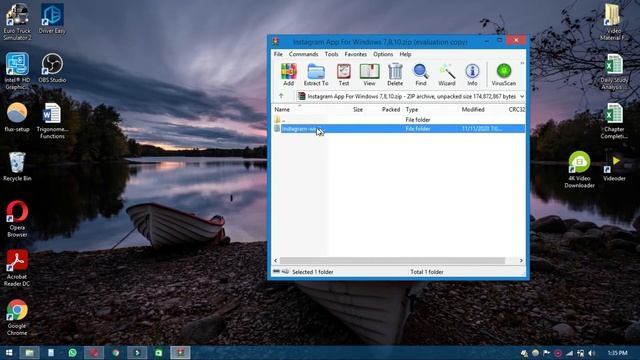640x360 pixels.
Task: Open Driver Easy desktop shortcut
Action: tap(52, 18)
